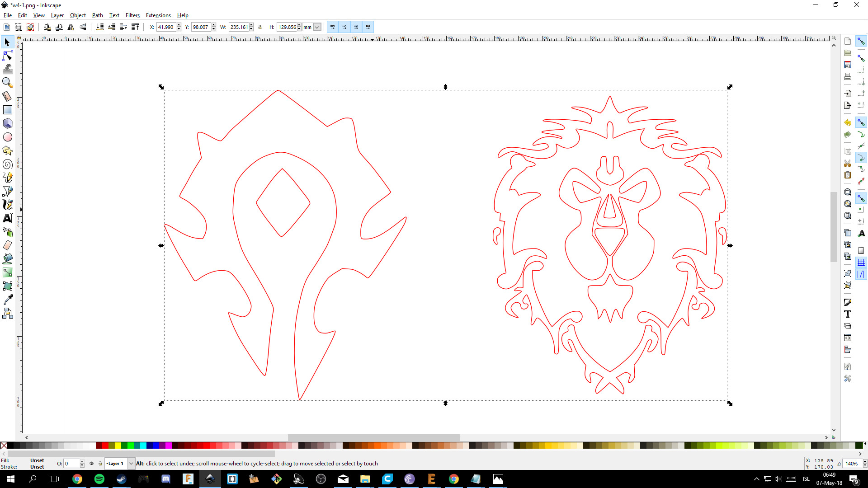Open the mm units dropdown
The image size is (868, 488).
[x=317, y=27]
